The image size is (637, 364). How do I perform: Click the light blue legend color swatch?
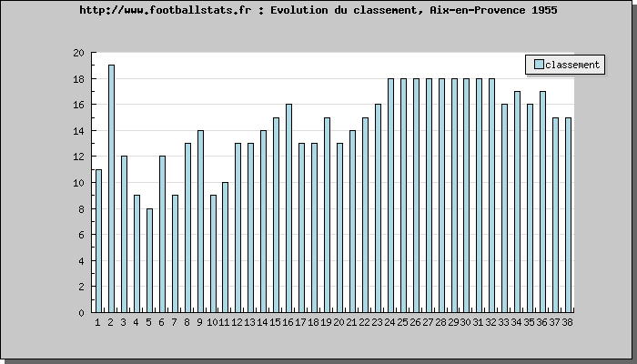tap(539, 65)
